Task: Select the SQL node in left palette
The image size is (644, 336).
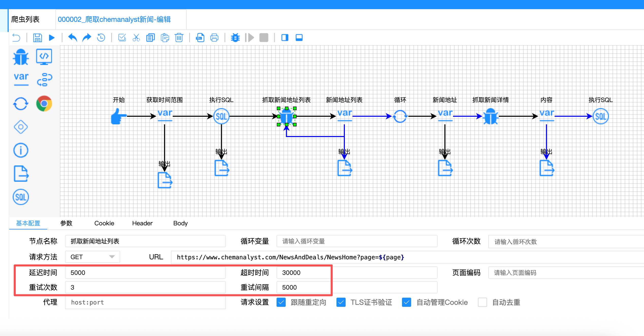Action: (21, 197)
